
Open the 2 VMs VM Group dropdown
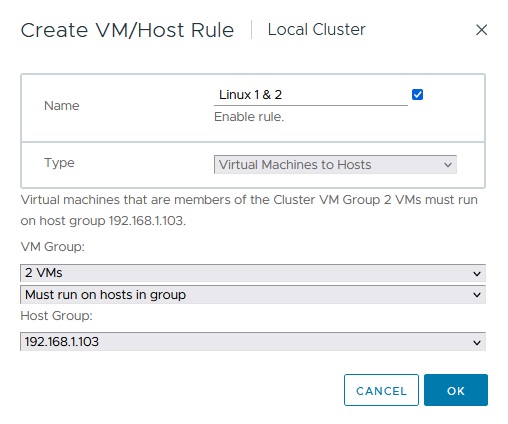[253, 273]
